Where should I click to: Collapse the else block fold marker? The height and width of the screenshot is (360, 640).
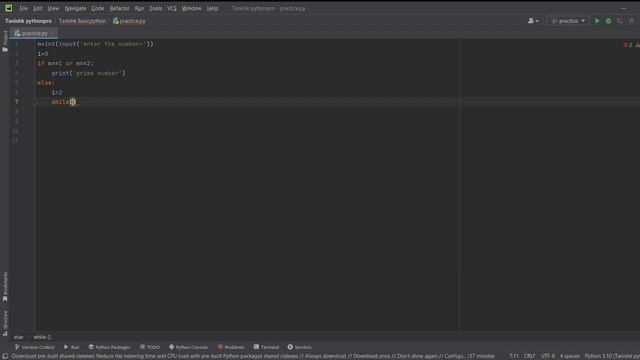coord(36,83)
